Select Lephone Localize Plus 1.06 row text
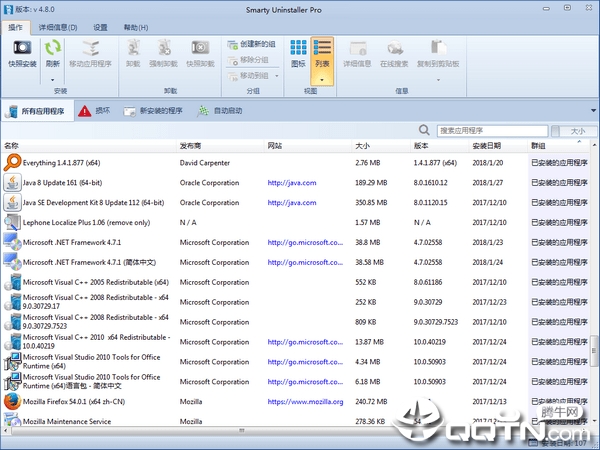This screenshot has width=600, height=450. pos(86,222)
